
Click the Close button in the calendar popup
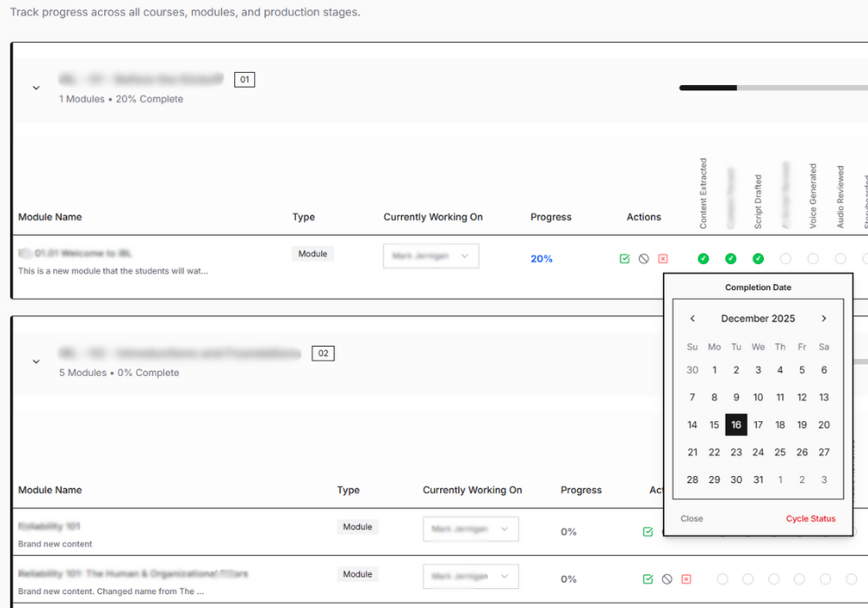pyautogui.click(x=692, y=519)
